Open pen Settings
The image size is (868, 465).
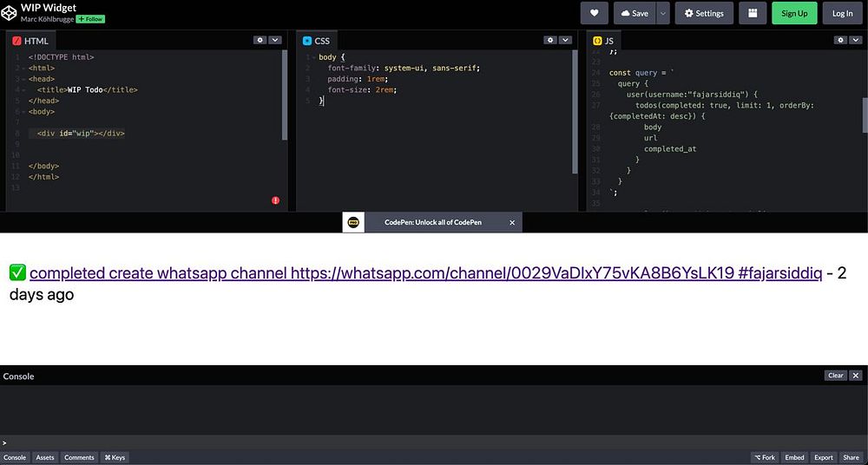coord(704,13)
